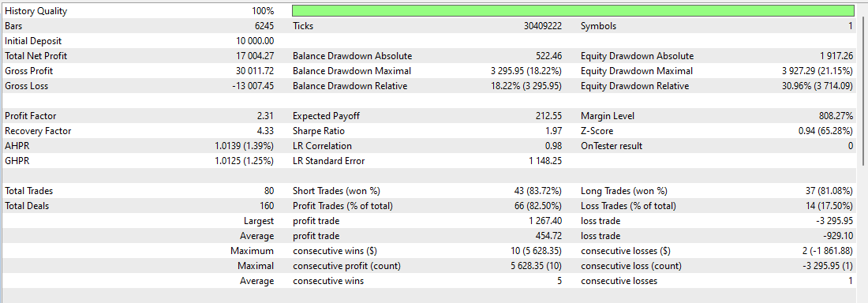The image size is (868, 303).
Task: Select the Ticks count 30409222
Action: (x=543, y=26)
